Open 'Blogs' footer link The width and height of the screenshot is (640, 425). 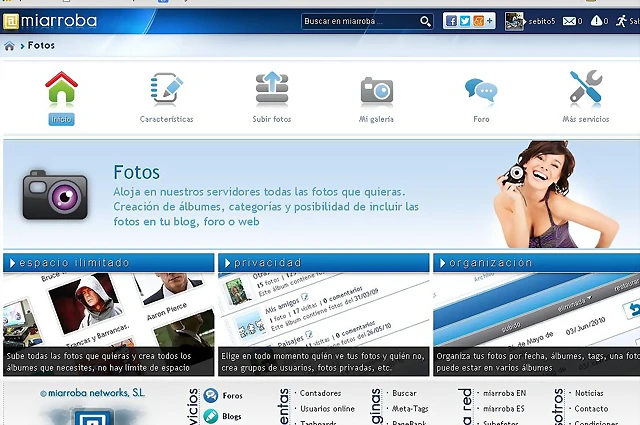pyautogui.click(x=232, y=416)
